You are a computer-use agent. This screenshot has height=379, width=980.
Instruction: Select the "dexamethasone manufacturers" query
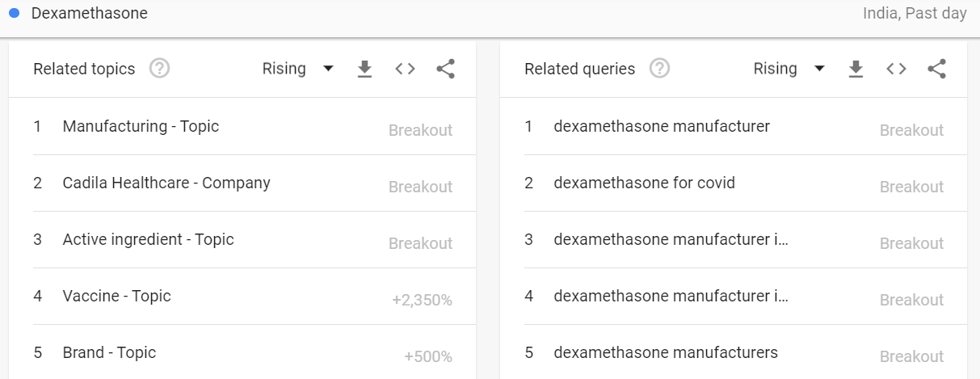pyautogui.click(x=666, y=353)
